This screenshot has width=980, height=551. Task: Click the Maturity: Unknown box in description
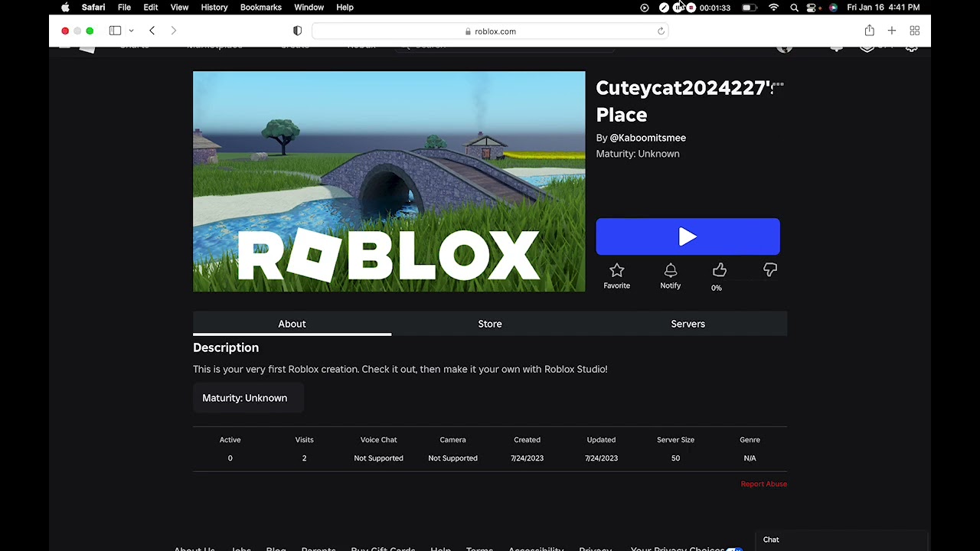pyautogui.click(x=249, y=398)
